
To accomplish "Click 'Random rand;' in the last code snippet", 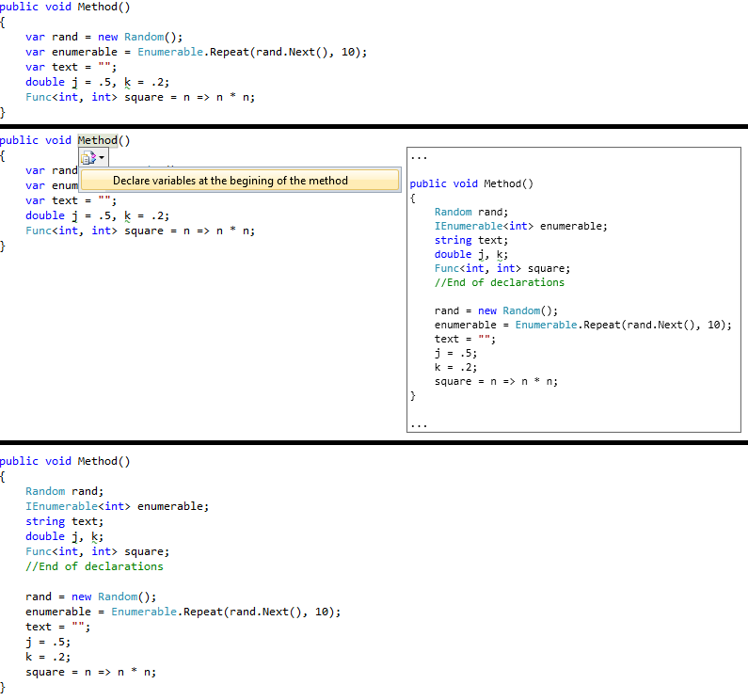I will coord(64,491).
